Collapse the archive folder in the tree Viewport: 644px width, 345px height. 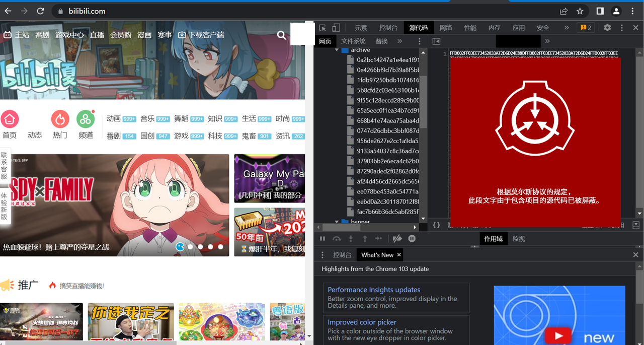click(x=337, y=50)
